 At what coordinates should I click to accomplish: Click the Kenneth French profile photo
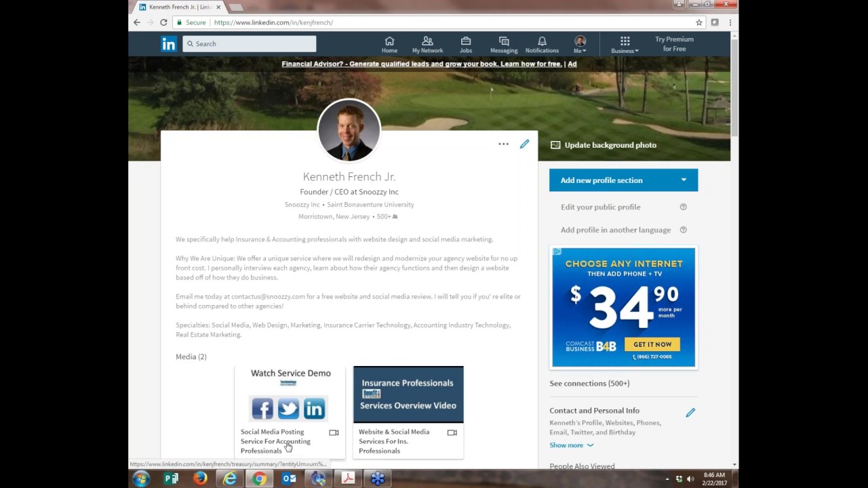tap(349, 131)
